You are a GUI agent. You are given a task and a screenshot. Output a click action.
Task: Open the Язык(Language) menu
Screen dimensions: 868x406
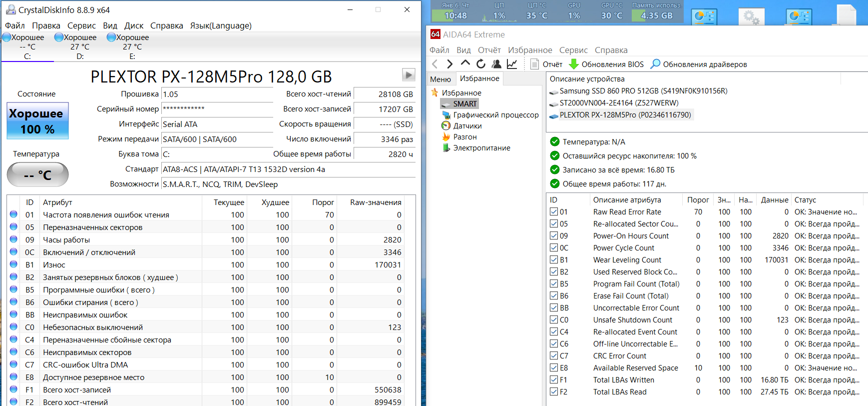(x=221, y=25)
